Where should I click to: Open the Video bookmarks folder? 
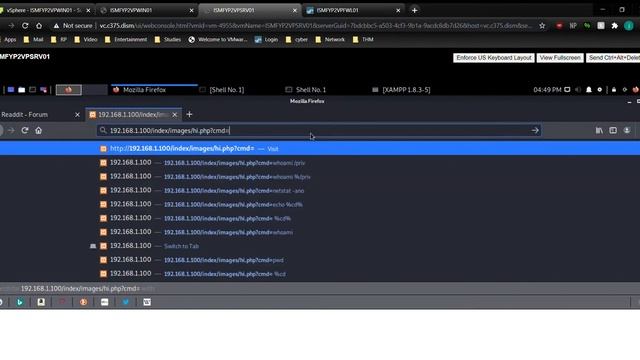(x=86, y=40)
